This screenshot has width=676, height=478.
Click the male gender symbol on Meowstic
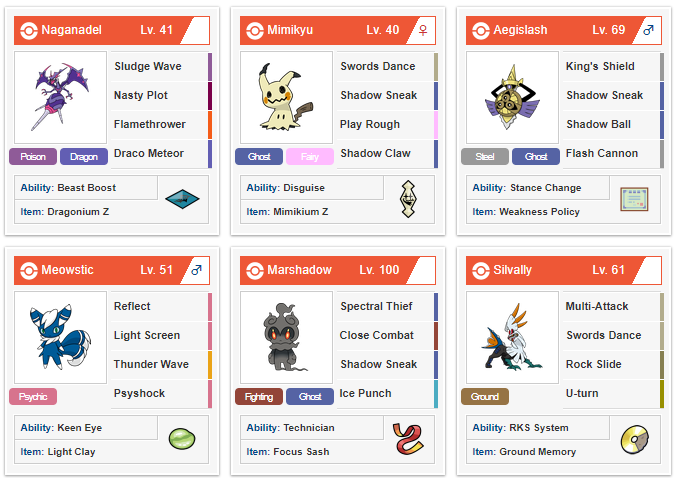[197, 270]
